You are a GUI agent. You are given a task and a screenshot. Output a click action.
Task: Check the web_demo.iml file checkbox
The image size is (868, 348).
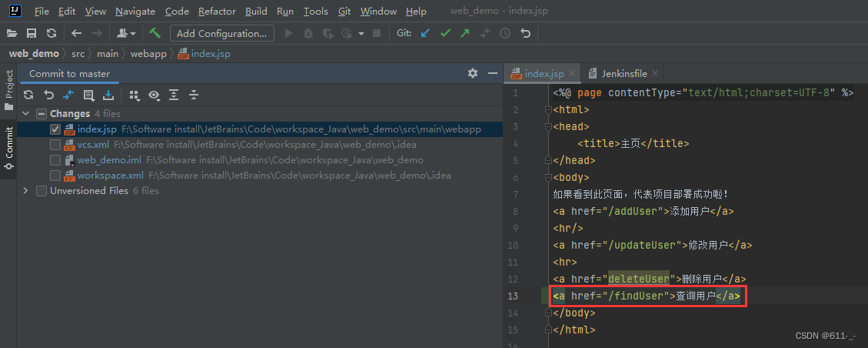(55, 160)
